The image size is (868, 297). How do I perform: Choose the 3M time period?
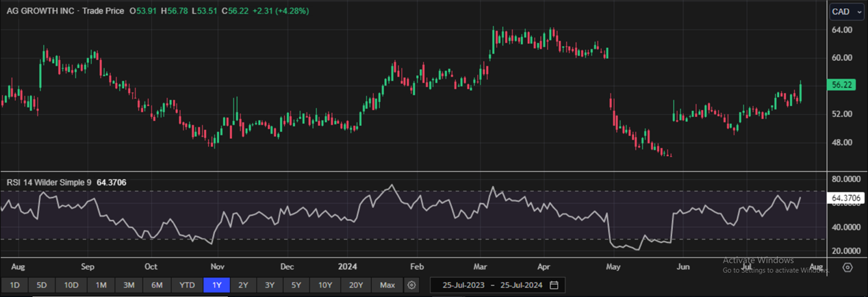pyautogui.click(x=128, y=285)
